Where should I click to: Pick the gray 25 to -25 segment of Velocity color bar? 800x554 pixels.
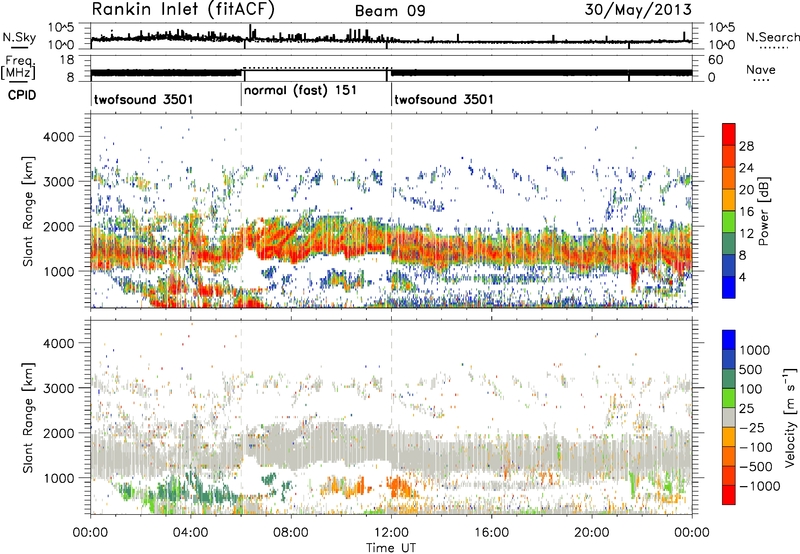click(729, 417)
